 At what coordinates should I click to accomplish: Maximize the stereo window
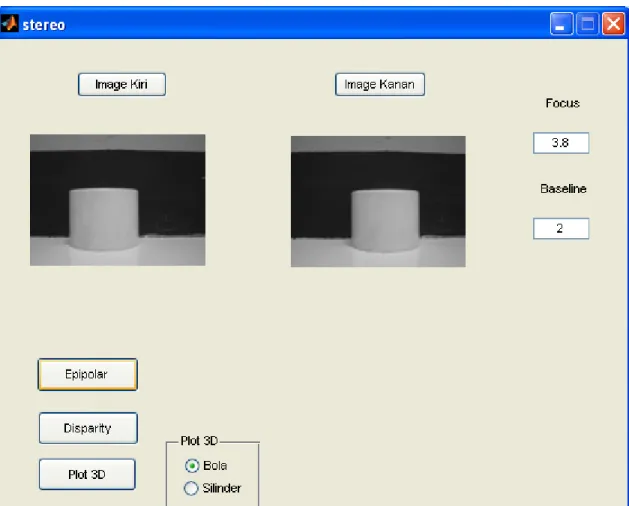coord(587,24)
